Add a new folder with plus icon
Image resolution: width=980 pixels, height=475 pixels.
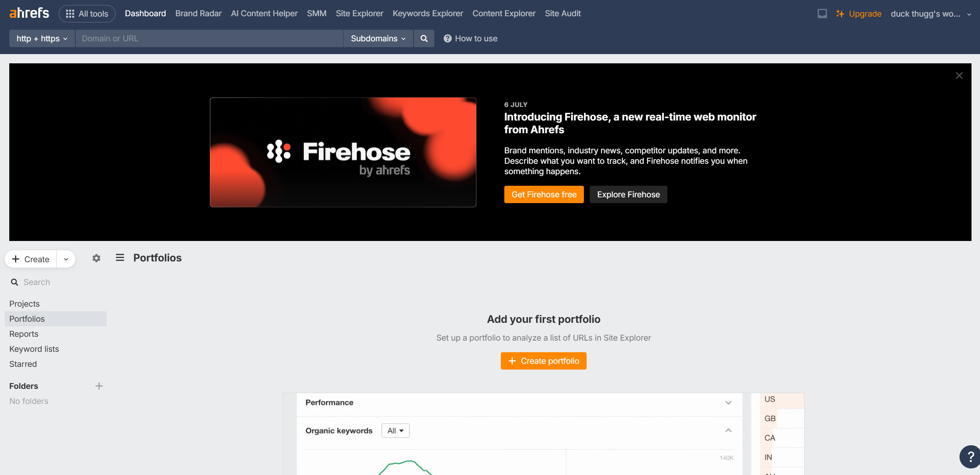pos(99,386)
